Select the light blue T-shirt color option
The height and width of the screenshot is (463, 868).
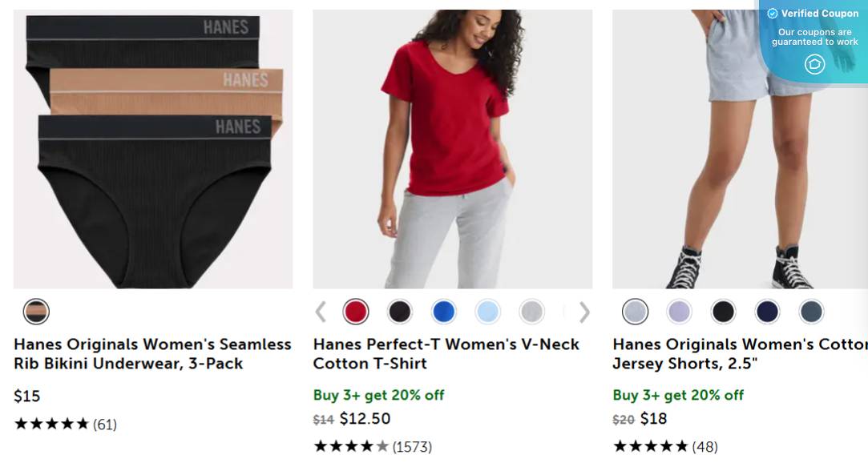point(488,312)
